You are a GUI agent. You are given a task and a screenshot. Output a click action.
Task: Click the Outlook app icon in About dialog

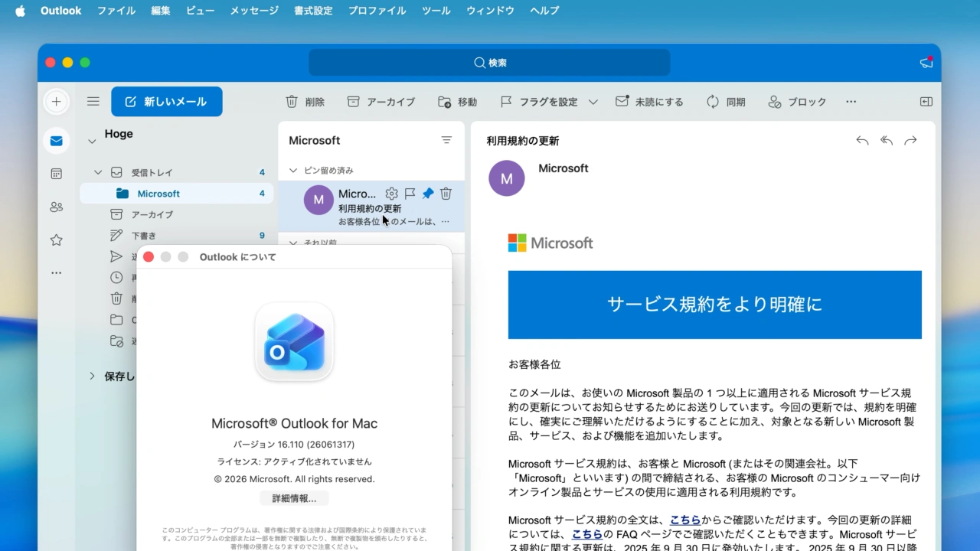[294, 341]
